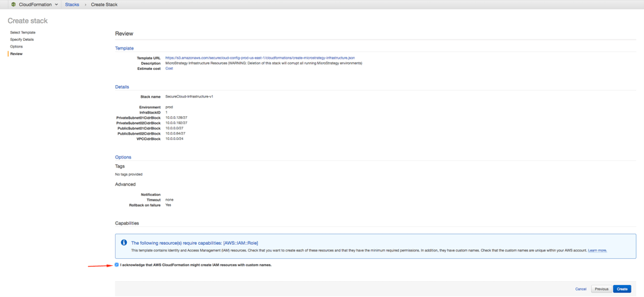Screen dimensions: 644x297
Task: Click the Details section heading
Action: [122, 87]
